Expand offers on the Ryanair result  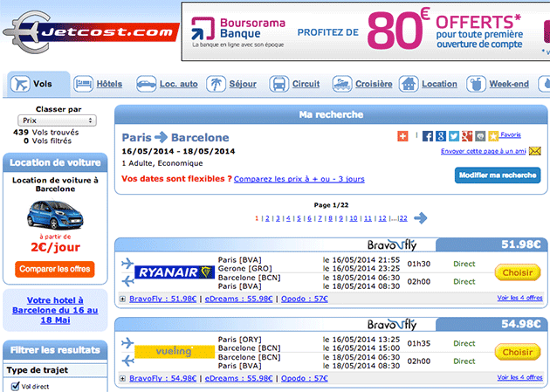point(122,299)
